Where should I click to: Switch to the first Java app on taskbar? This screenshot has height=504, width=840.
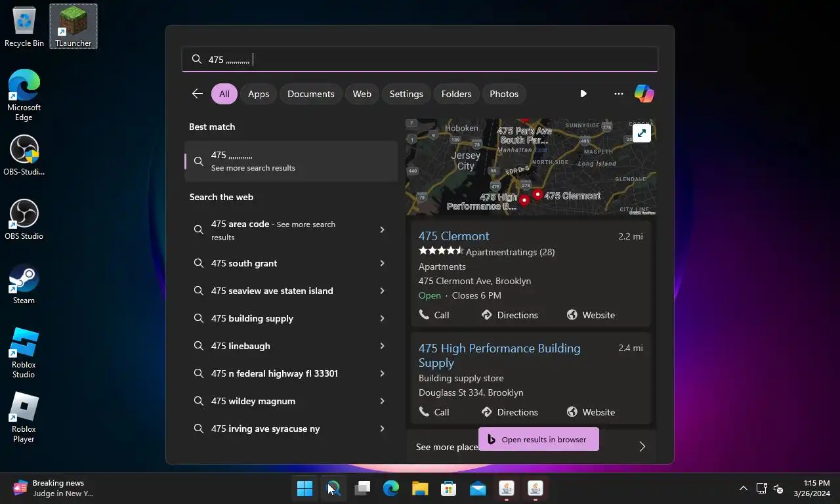click(x=506, y=488)
